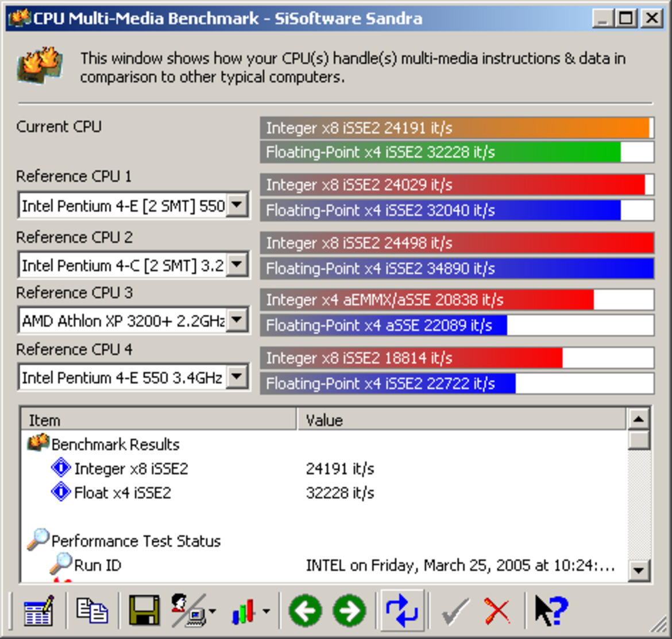Image resolution: width=672 pixels, height=639 pixels.
Task: Click Integer x8 iSSE2 18814 it/s bar
Action: tap(457, 358)
